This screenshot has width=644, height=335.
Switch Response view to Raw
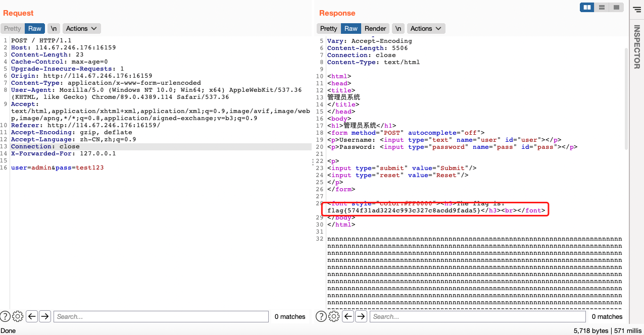coord(351,29)
